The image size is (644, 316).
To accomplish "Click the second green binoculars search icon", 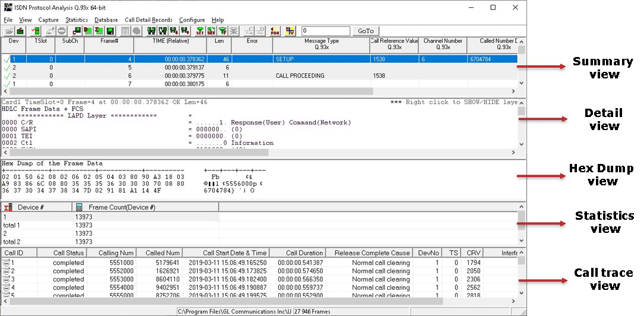I will tap(163, 31).
